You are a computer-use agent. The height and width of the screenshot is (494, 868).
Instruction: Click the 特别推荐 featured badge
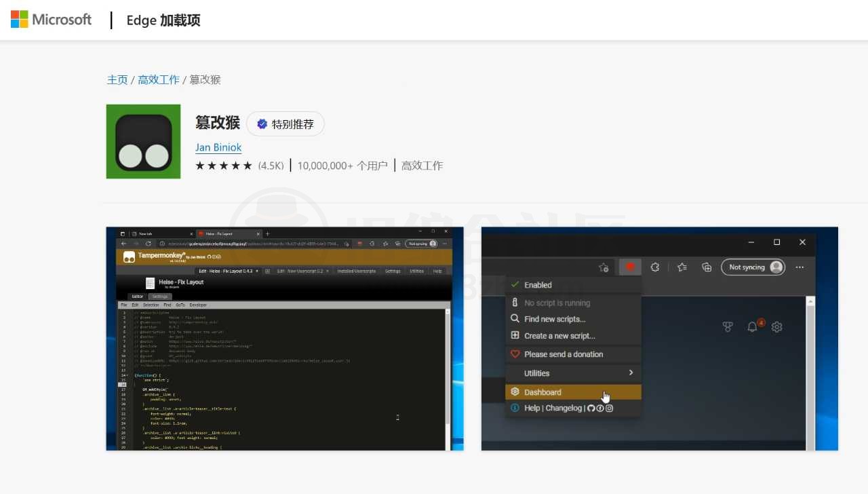coord(285,124)
